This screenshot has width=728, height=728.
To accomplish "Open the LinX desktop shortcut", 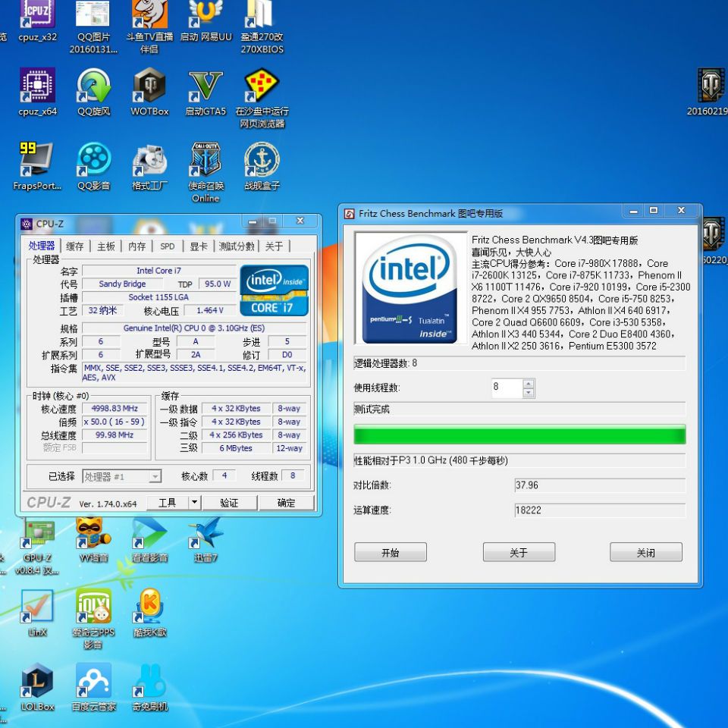I will point(37,607).
